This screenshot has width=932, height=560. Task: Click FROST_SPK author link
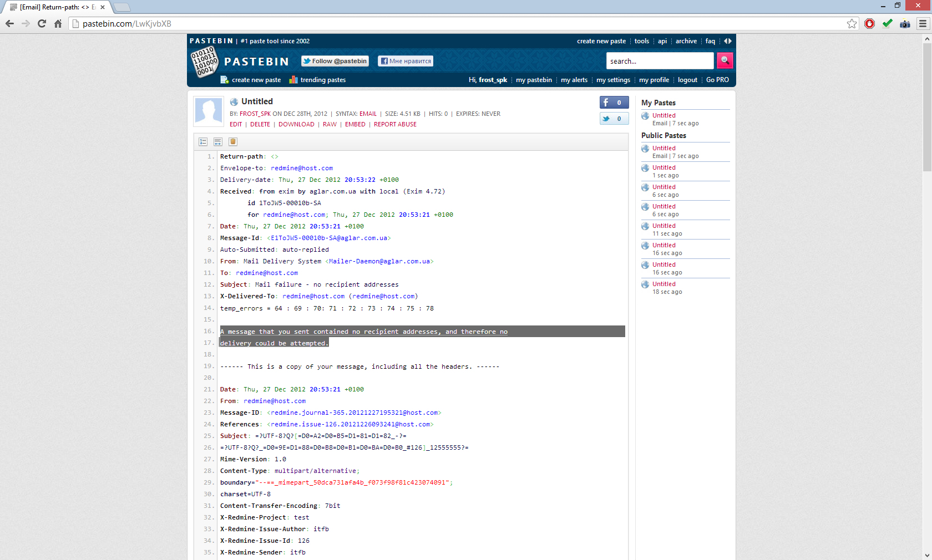pos(255,114)
